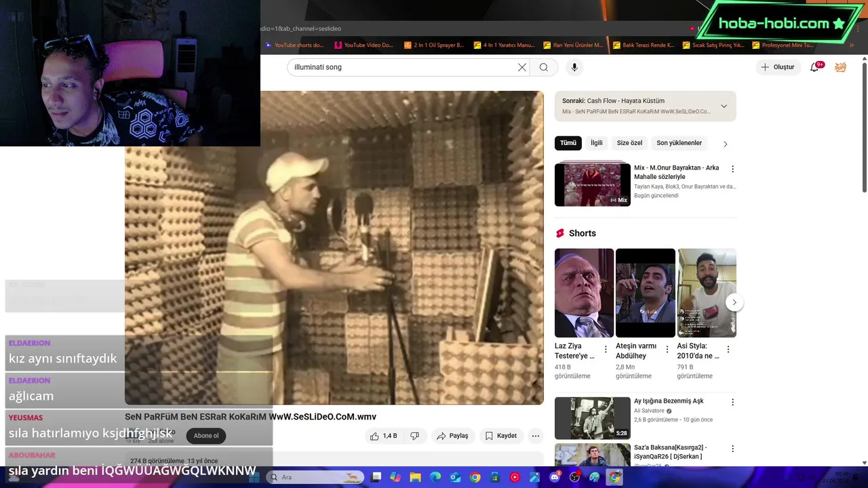This screenshot has height=488, width=868.
Task: Show more filter chips with the right arrow
Action: coord(725,144)
